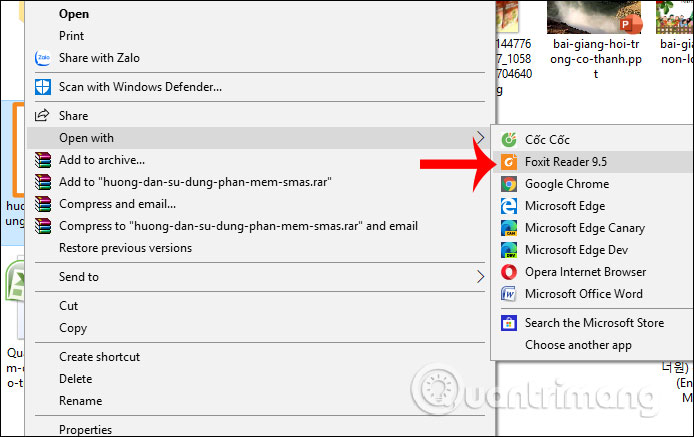694x437 pixels.
Task: Open with Microsoft Office Word
Action: click(584, 294)
